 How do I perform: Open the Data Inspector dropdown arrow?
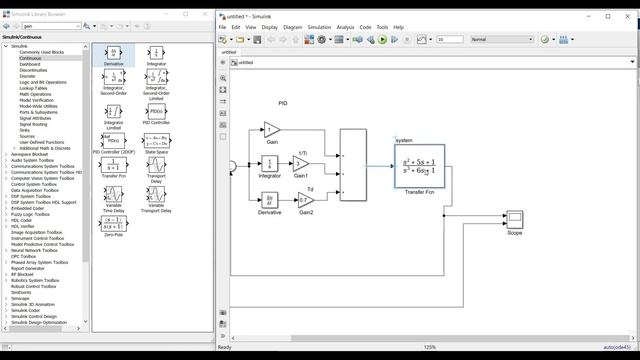430,40
